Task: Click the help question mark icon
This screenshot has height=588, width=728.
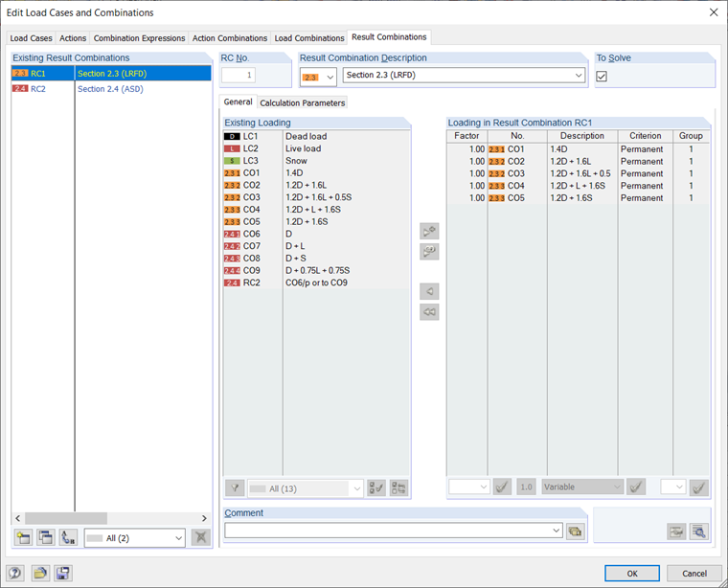Action: (x=15, y=573)
